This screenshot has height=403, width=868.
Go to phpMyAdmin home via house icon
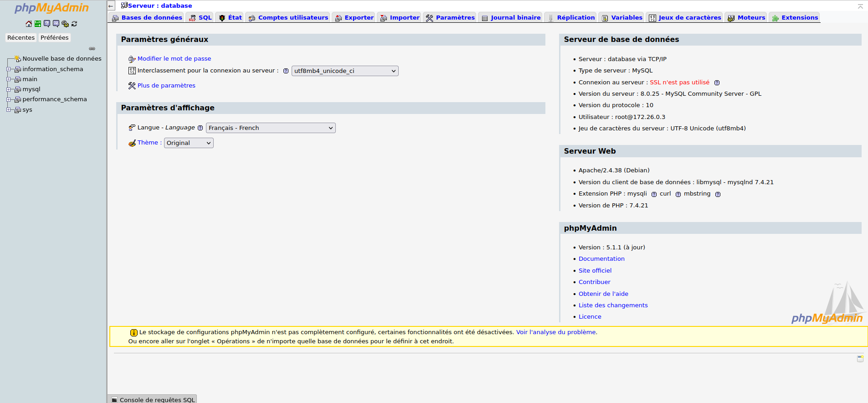tap(29, 24)
